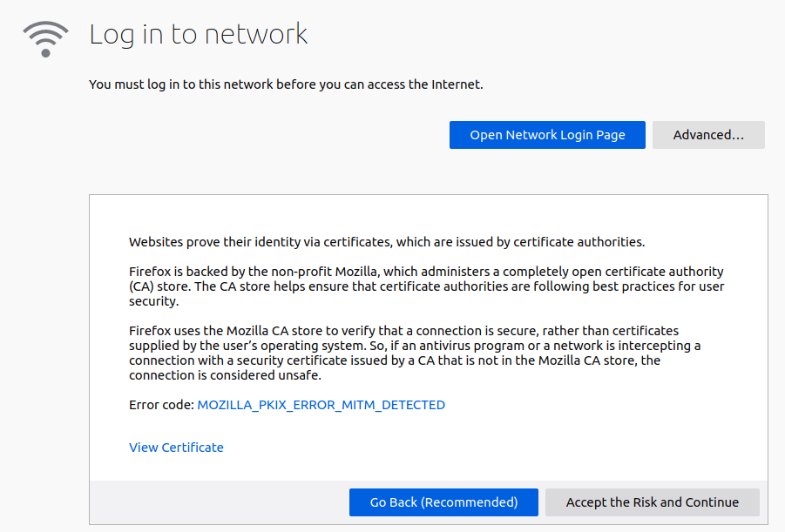
Task: Choose Accept the Risk and Continue
Action: point(652,502)
